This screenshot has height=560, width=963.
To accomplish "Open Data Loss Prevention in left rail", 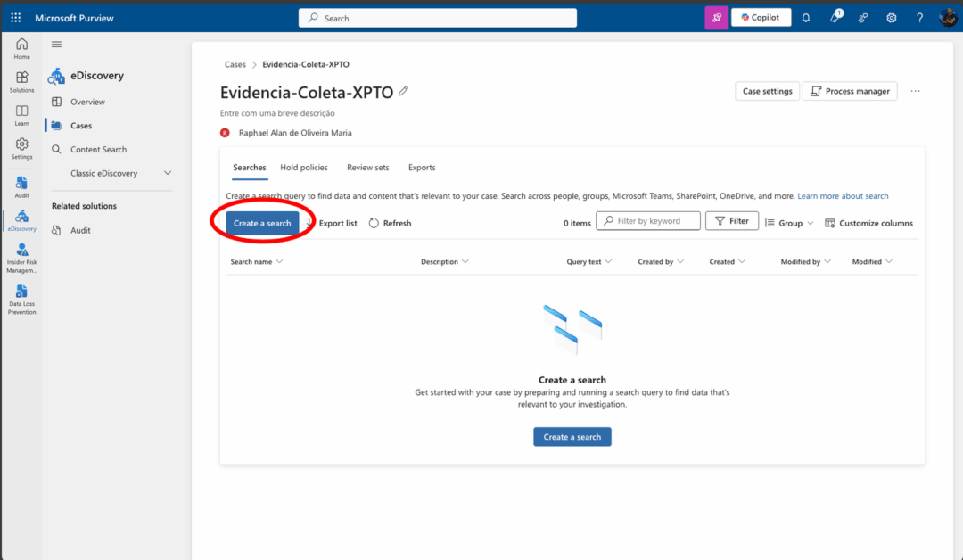I will tap(21, 300).
